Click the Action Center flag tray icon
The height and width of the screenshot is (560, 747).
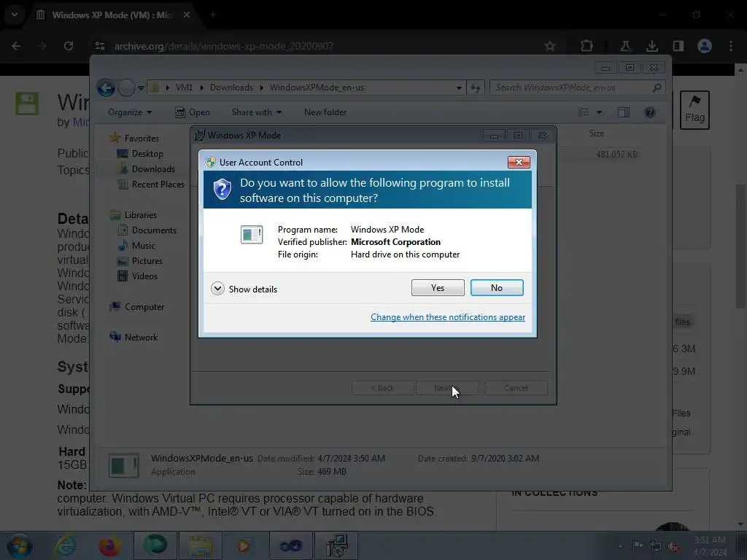coord(638,545)
